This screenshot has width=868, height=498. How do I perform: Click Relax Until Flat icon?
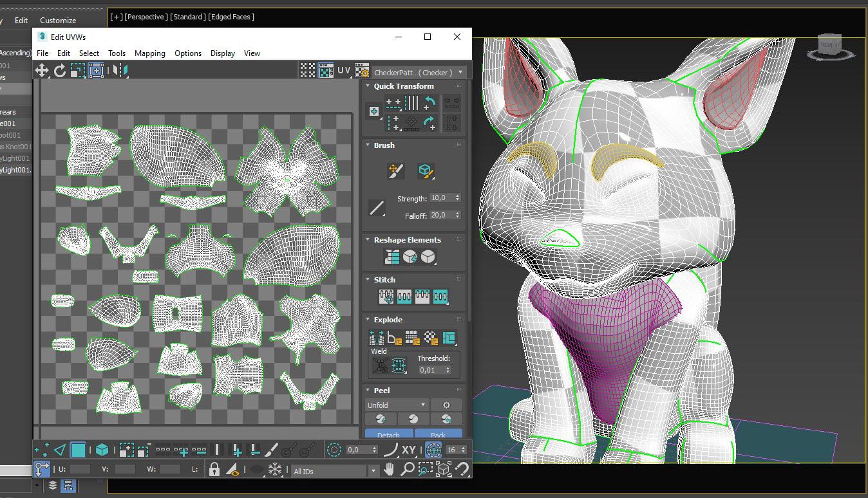[410, 257]
